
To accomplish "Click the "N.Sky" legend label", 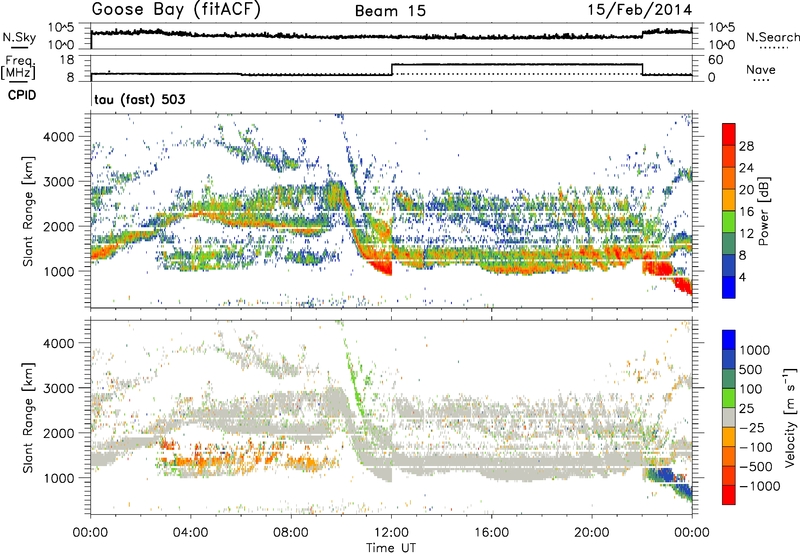I will point(19,37).
